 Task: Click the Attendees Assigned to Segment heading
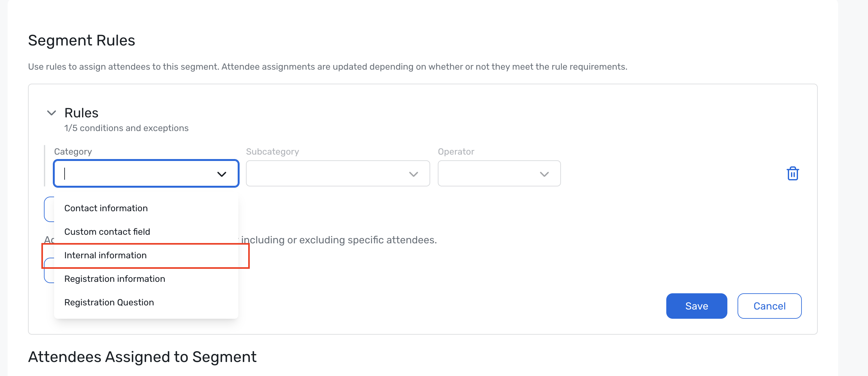tap(142, 357)
